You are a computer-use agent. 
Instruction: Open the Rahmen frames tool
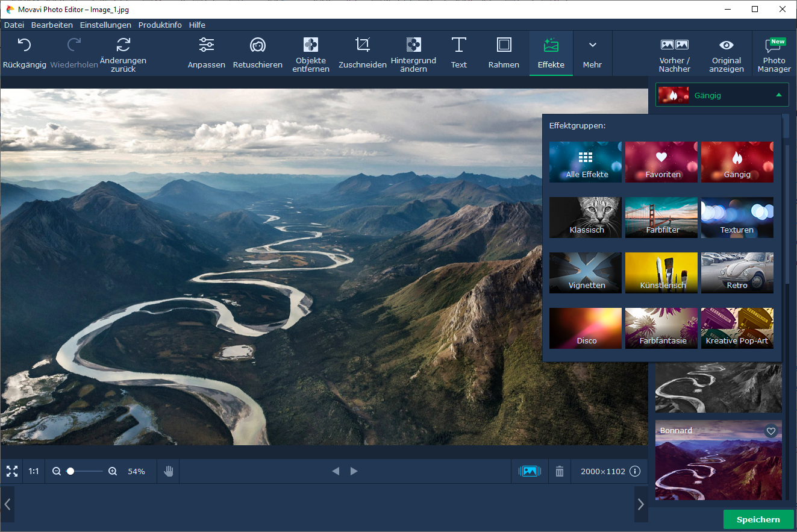tap(504, 52)
